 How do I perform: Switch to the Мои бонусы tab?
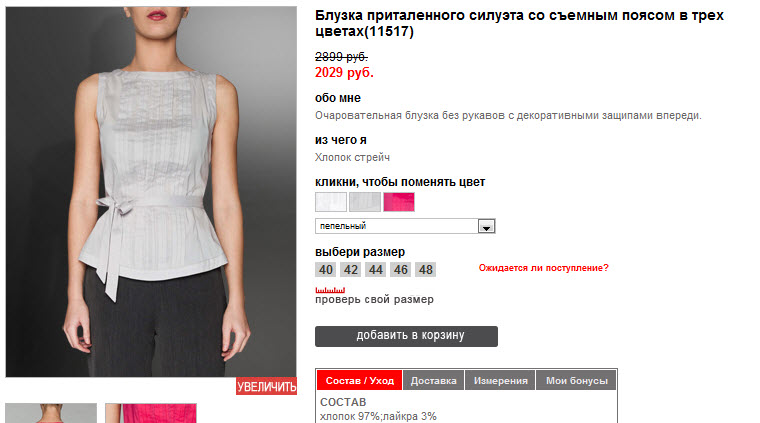tap(577, 380)
